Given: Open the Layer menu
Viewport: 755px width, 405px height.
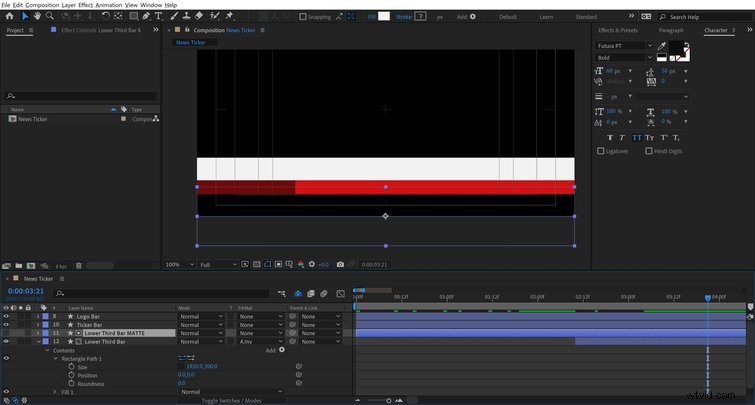Looking at the screenshot, I should pos(69,5).
